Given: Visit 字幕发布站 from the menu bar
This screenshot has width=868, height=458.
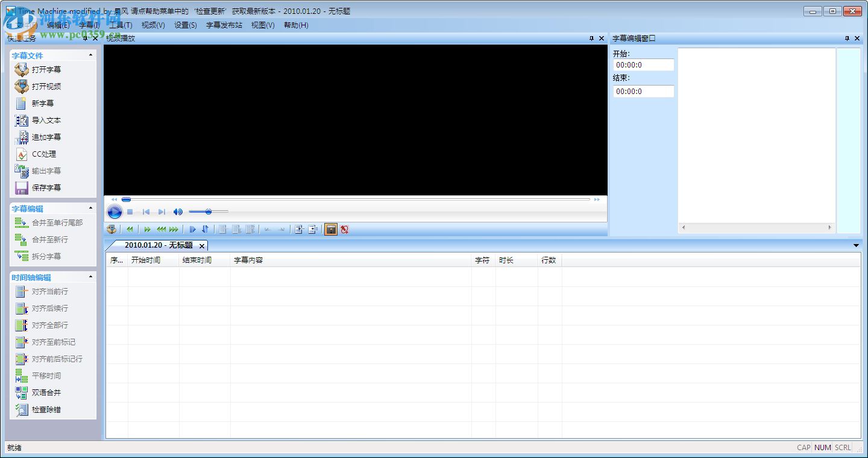Looking at the screenshot, I should click(224, 25).
